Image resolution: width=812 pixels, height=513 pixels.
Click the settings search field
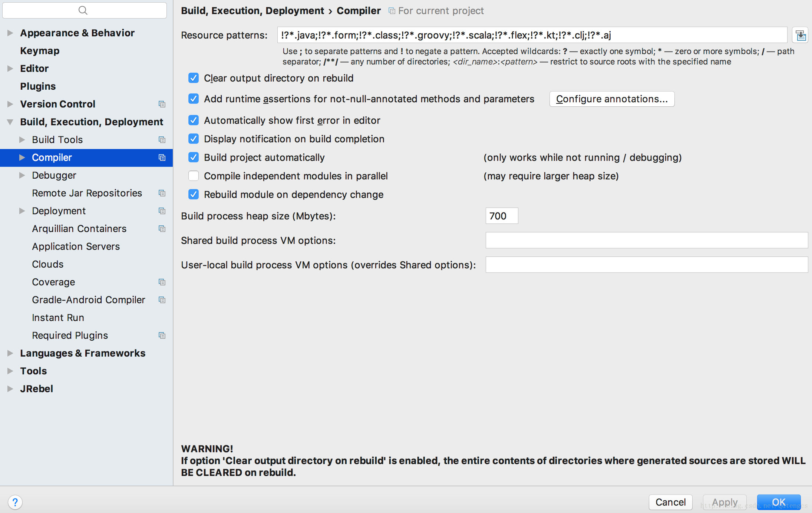(x=85, y=10)
